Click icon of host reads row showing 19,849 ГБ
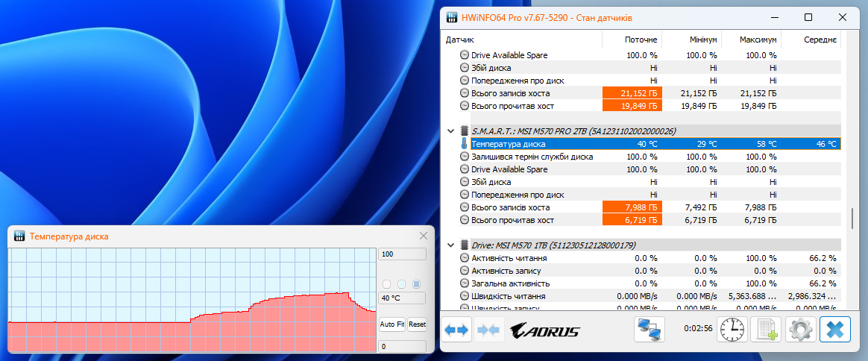 click(x=464, y=106)
